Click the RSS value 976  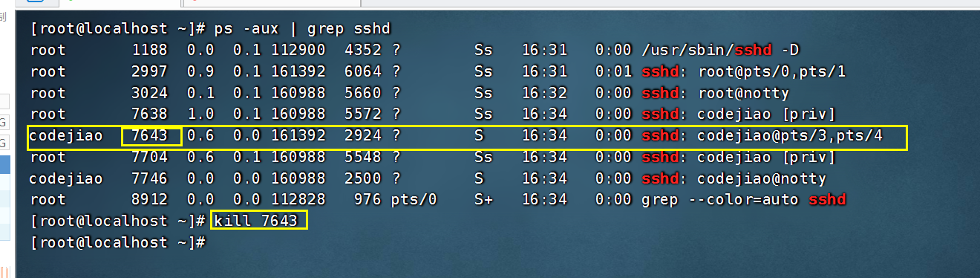(367, 200)
